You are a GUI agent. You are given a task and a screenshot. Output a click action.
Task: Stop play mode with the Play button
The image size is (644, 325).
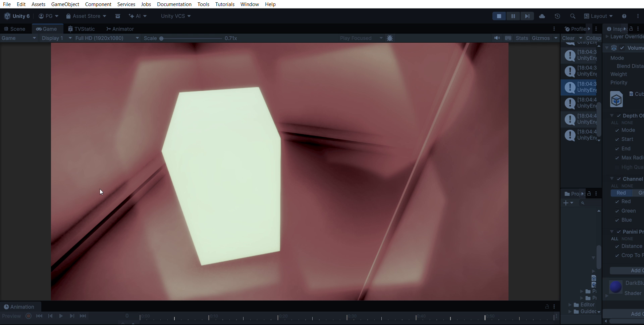(499, 16)
